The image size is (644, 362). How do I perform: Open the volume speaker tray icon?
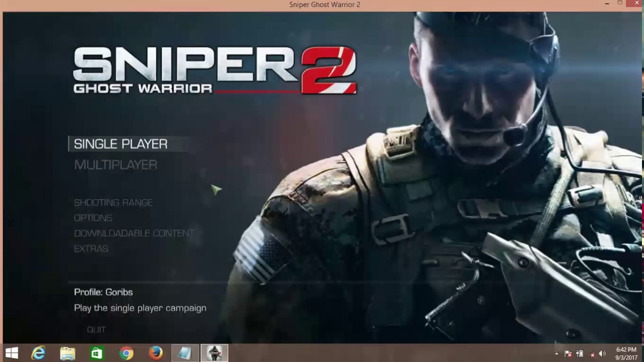click(602, 354)
